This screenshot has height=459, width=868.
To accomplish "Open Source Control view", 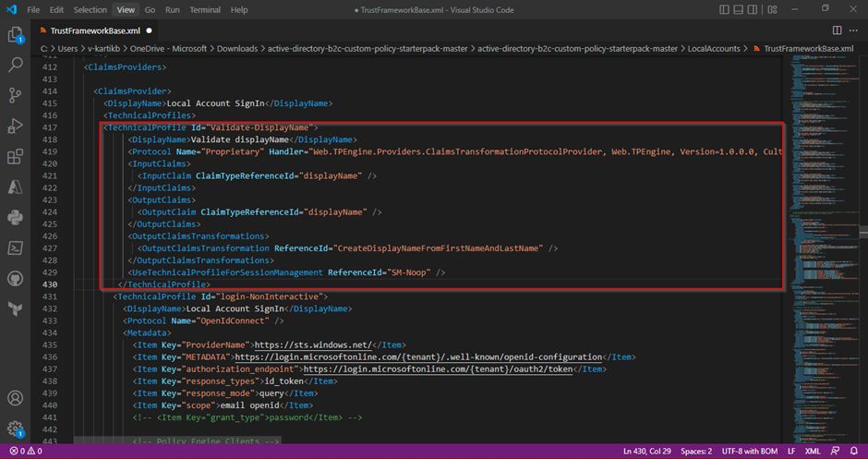I will pos(15,95).
